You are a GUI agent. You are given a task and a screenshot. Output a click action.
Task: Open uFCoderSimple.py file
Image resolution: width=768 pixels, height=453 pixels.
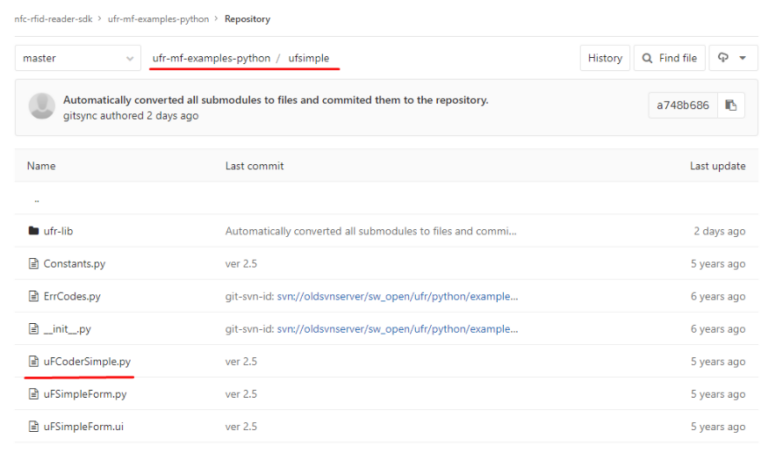point(87,361)
